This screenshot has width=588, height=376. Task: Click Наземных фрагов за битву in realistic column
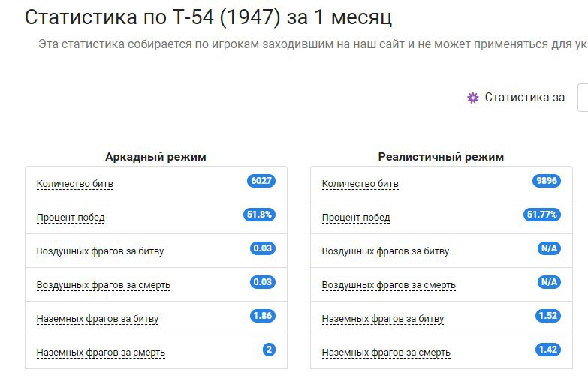click(x=383, y=319)
